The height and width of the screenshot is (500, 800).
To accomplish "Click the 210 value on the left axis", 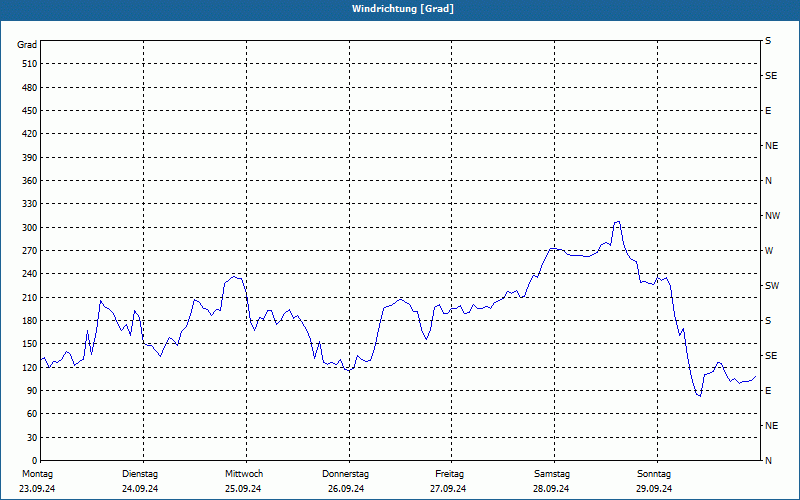I will click(30, 297).
